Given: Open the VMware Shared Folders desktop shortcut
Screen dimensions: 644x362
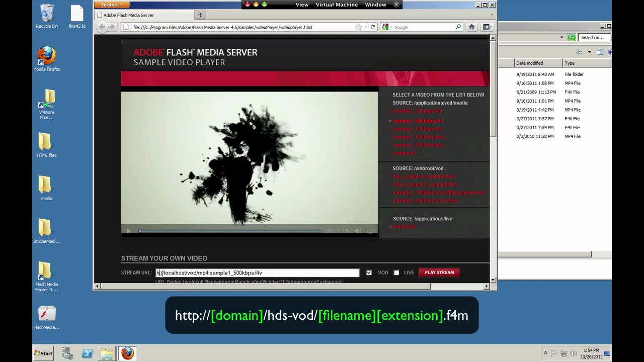Looking at the screenshot, I should click(x=47, y=104).
